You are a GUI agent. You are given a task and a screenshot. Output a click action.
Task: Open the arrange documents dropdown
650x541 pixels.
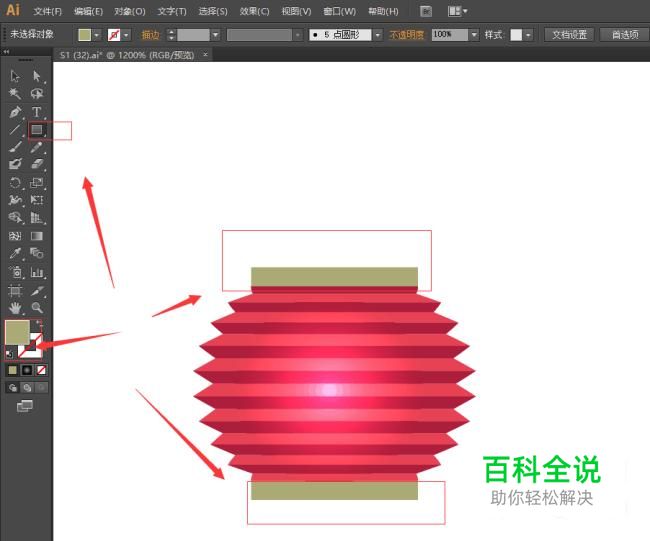click(458, 11)
